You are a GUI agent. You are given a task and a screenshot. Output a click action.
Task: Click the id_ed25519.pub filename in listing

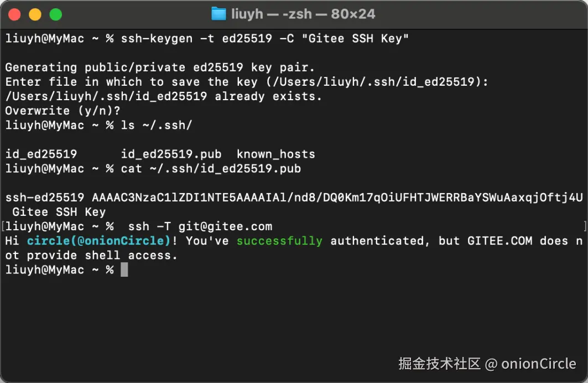point(171,154)
